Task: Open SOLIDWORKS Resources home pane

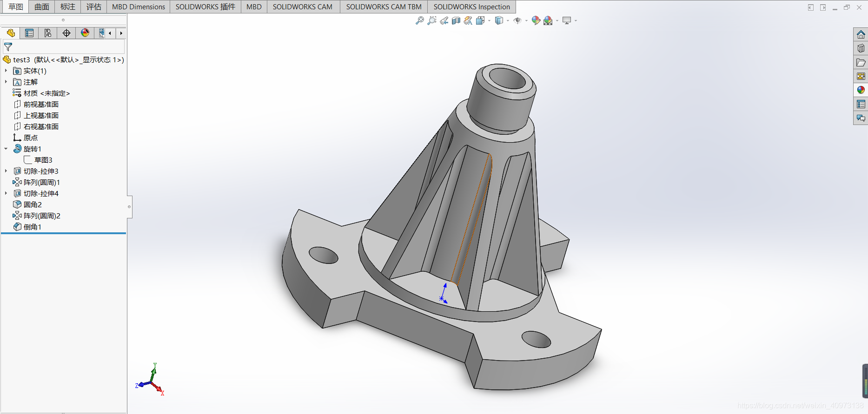Action: [x=861, y=34]
